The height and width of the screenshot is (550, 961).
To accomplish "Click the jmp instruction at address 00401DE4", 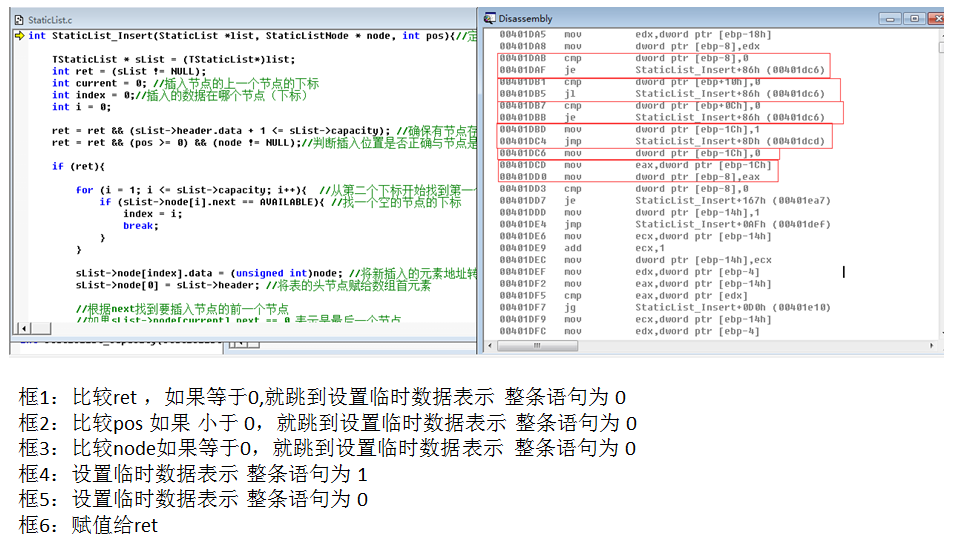I will click(x=665, y=224).
